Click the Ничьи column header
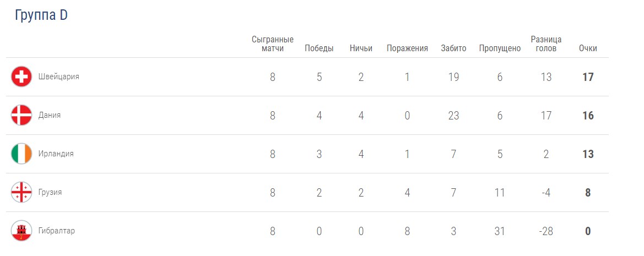This screenshot has width=644, height=256. click(x=361, y=48)
